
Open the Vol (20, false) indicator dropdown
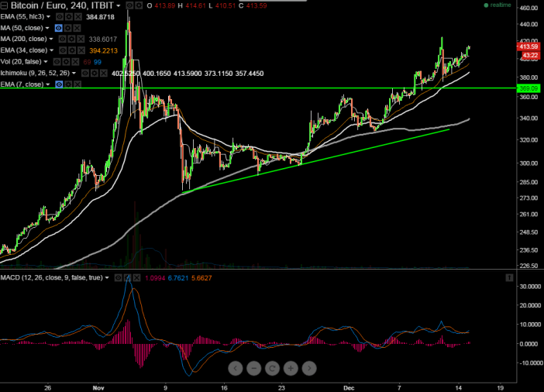(x=46, y=62)
